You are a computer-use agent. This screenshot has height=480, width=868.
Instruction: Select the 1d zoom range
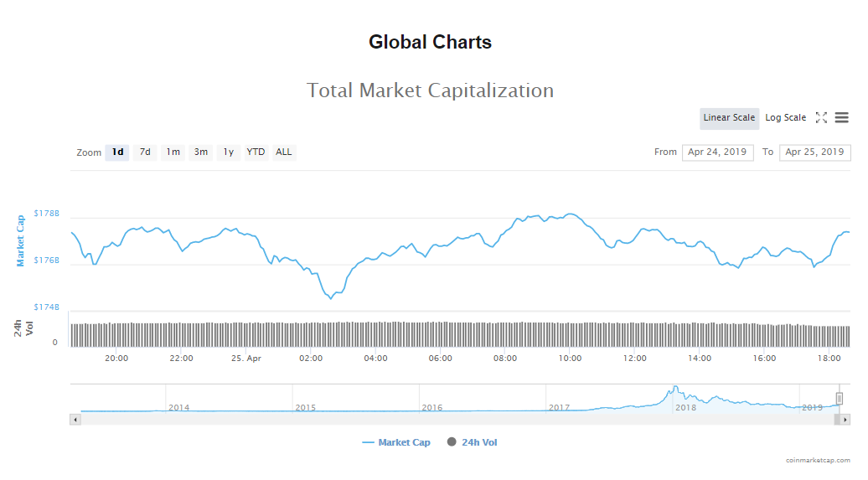click(x=118, y=152)
